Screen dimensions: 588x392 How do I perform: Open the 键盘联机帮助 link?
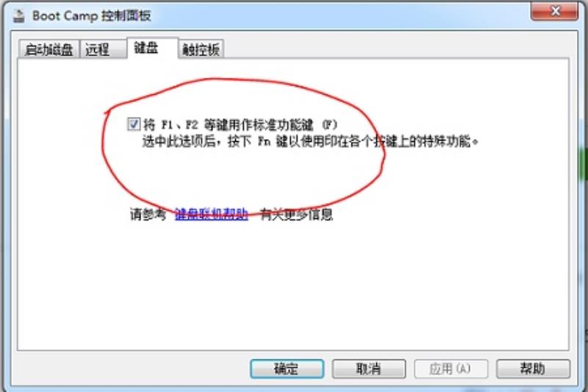pos(211,214)
